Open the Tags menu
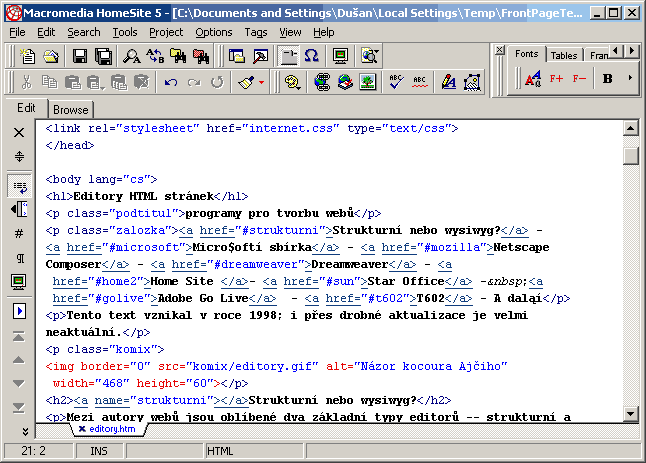The width and height of the screenshot is (646, 463). pos(256,32)
